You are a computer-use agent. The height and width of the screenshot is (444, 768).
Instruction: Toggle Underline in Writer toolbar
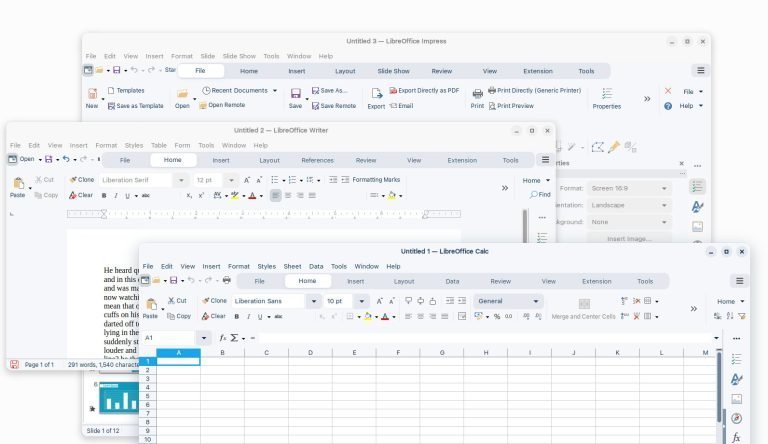pyautogui.click(x=127, y=196)
